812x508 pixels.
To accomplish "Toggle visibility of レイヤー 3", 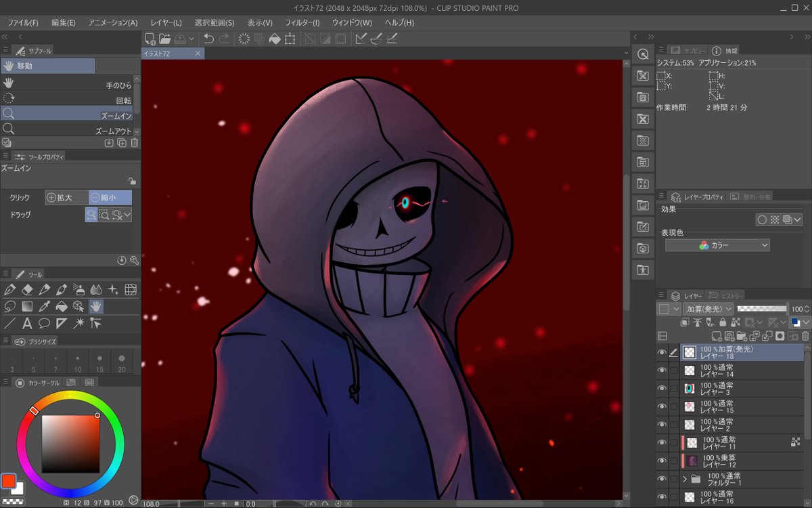I will pos(662,389).
